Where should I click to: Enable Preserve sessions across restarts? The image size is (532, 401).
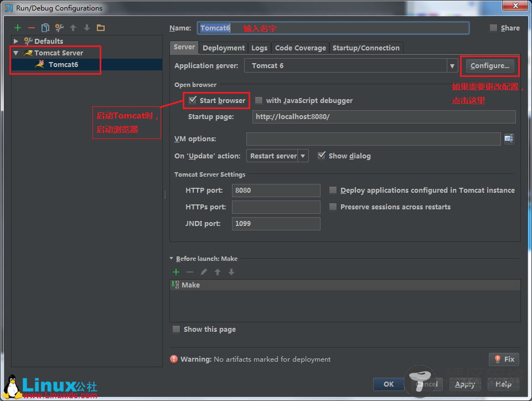(x=333, y=207)
